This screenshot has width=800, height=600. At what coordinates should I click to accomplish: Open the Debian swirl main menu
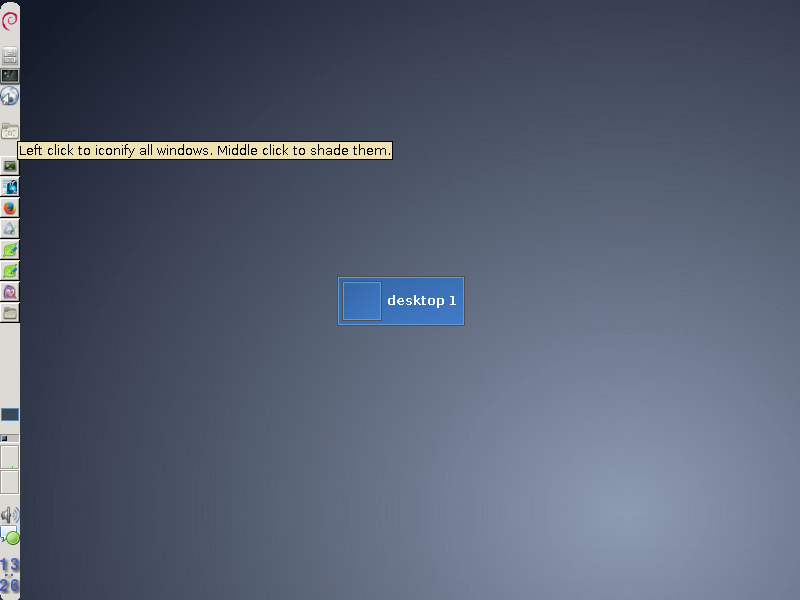(x=10, y=21)
